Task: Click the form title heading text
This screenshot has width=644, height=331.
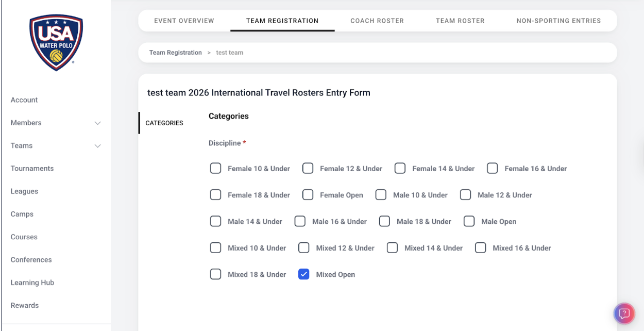Action: pyautogui.click(x=259, y=93)
